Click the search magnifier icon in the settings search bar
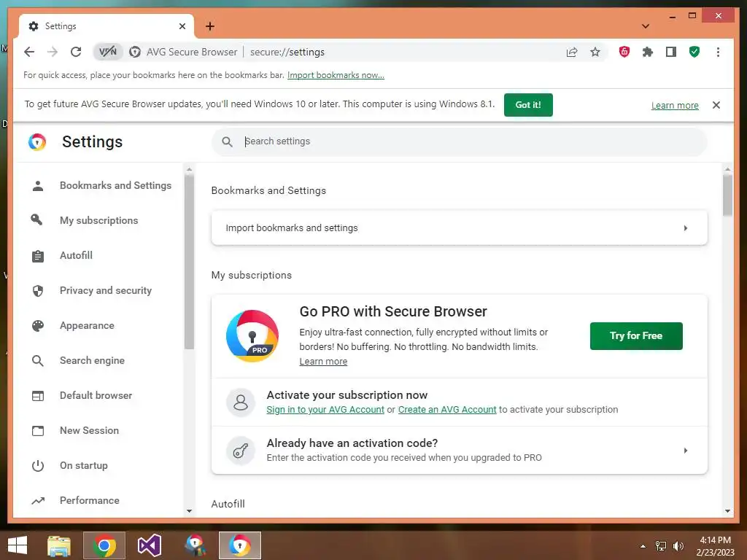The image size is (747, 560). point(228,141)
